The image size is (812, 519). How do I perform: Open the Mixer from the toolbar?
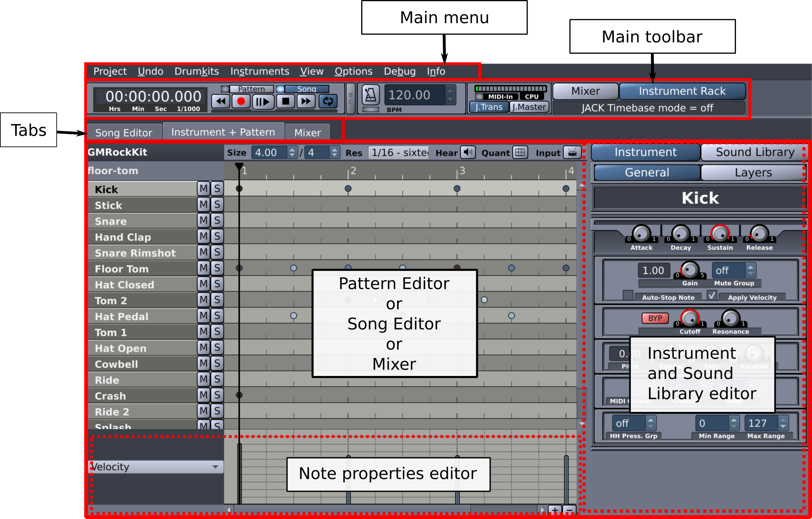pos(585,91)
